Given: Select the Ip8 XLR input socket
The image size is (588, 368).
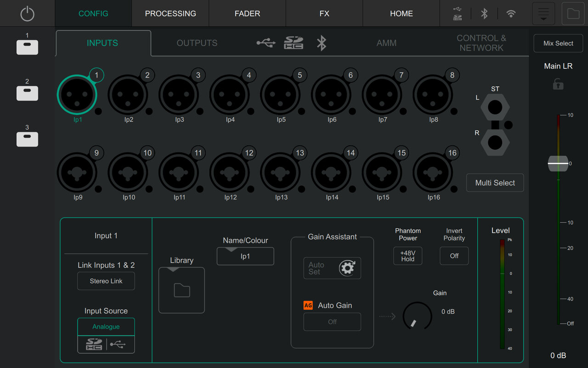Looking at the screenshot, I should [x=433, y=95].
